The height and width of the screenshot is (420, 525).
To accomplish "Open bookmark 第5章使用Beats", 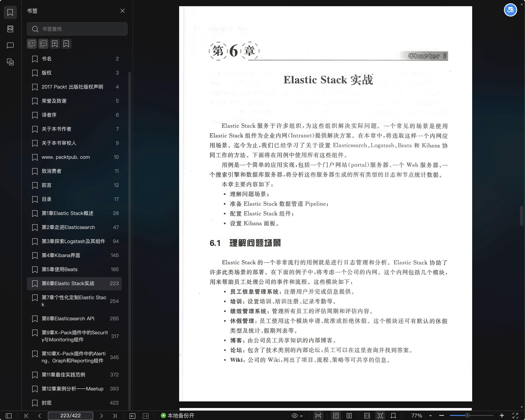I will (74, 269).
